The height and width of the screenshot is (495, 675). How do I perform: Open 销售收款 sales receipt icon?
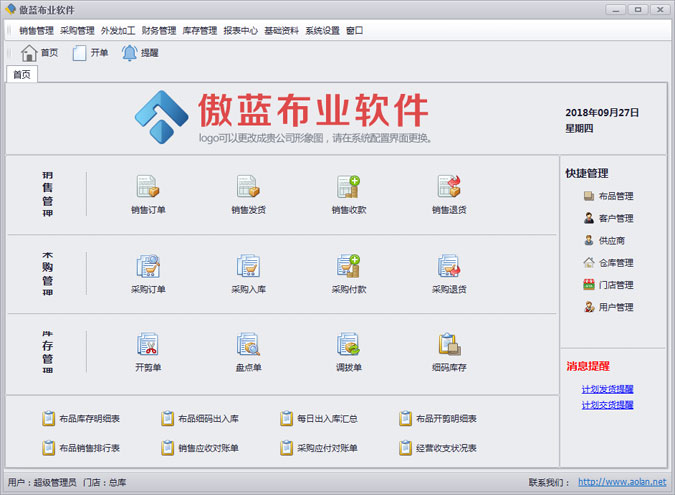pos(348,187)
